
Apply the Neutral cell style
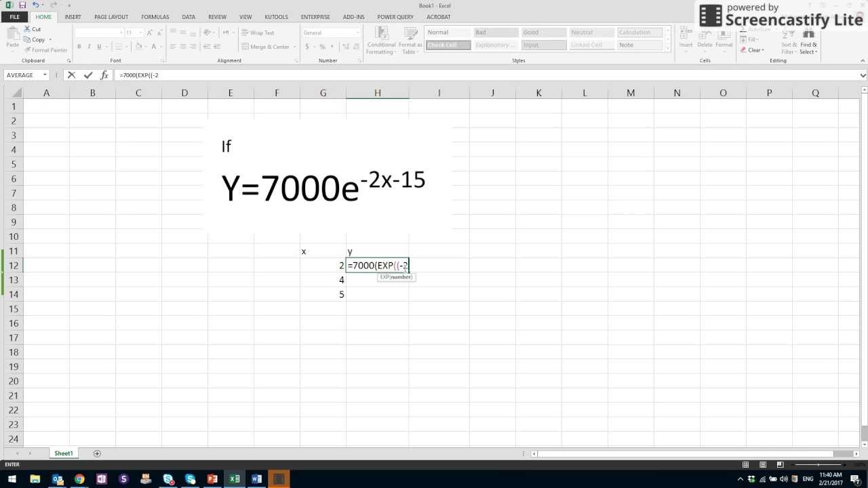pos(591,33)
